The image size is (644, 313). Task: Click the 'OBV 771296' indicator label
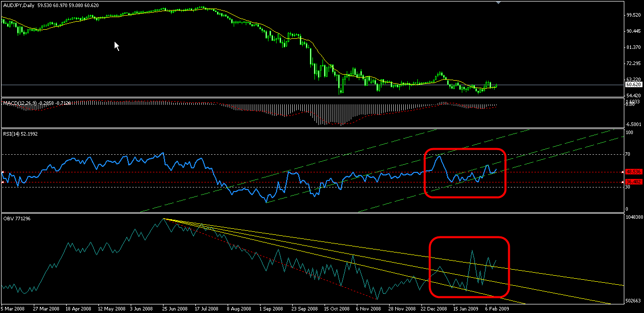[x=17, y=220]
